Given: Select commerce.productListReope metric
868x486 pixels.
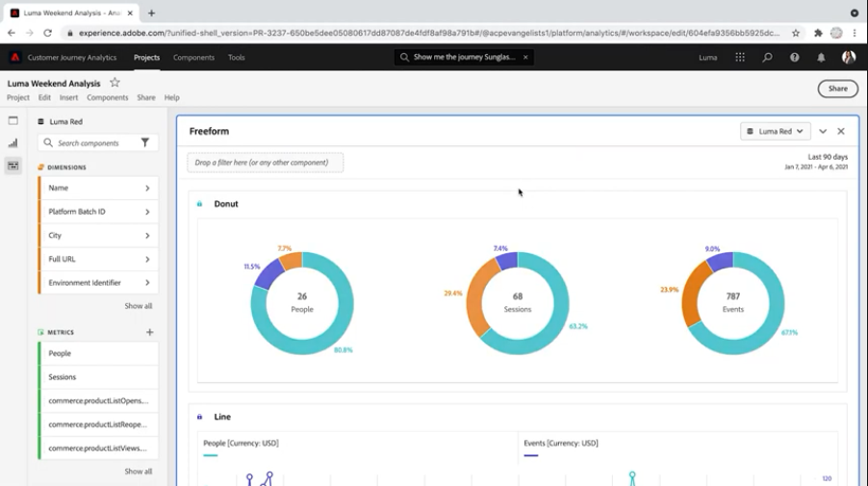Looking at the screenshot, I should (98, 424).
